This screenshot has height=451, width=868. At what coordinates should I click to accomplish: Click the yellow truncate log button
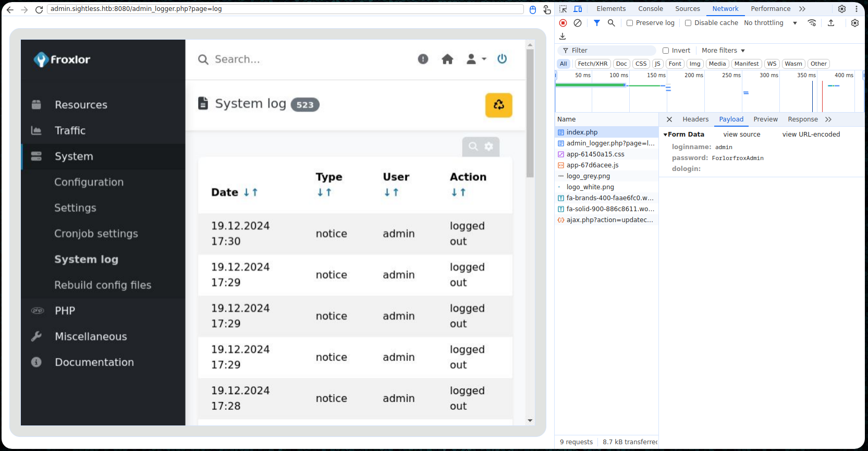(x=498, y=105)
